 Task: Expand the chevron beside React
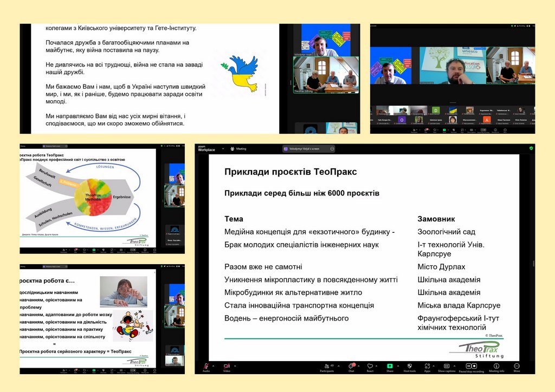(377, 366)
